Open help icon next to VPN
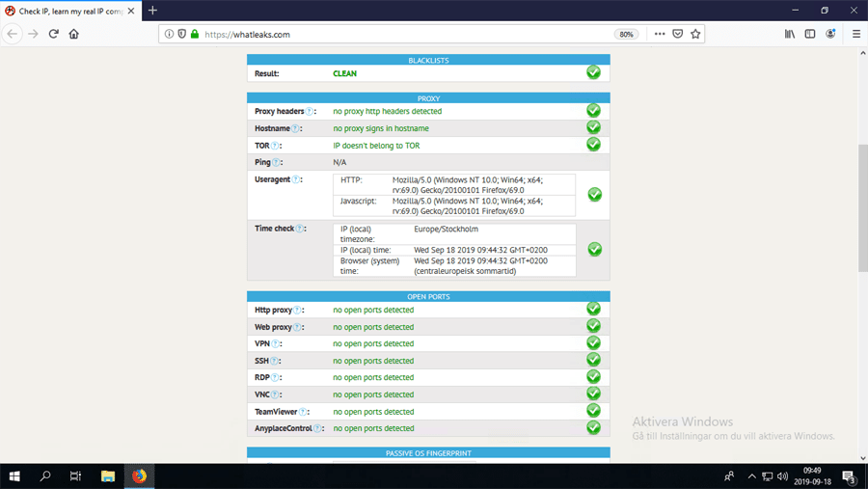Image resolution: width=868 pixels, height=489 pixels. coord(275,344)
